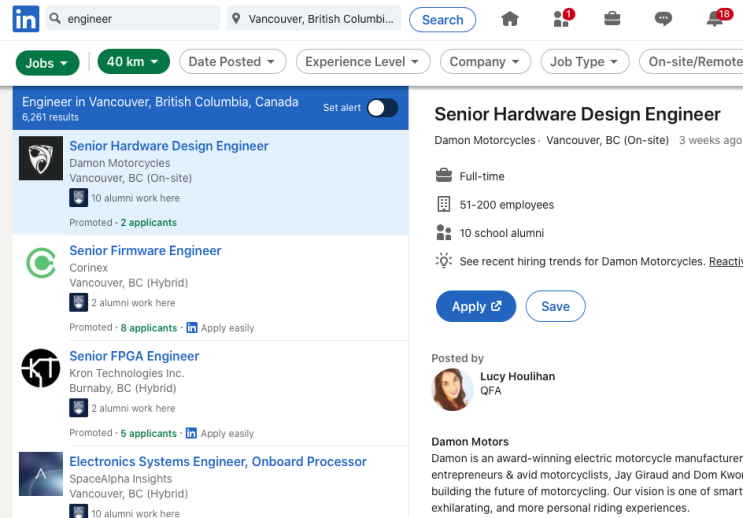743x518 pixels.
Task: Click LinkedIn Apply easily icon for Kron
Action: coord(191,433)
